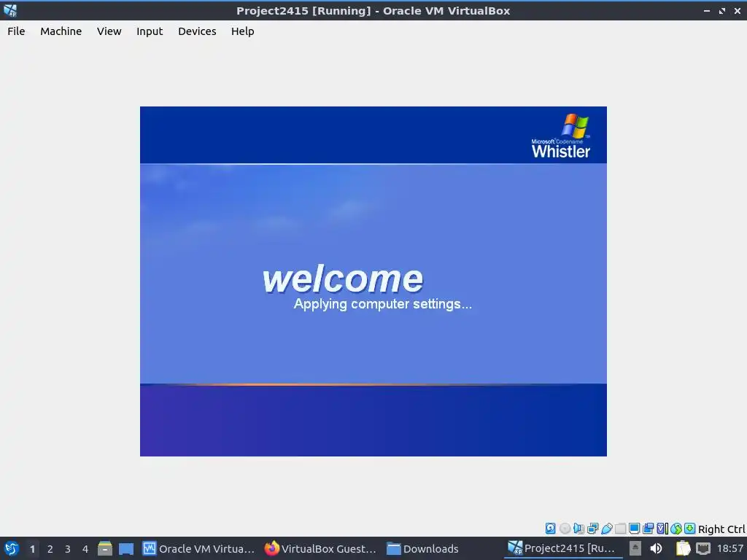Click the audio status indicator icon
The height and width of the screenshot is (560, 747).
pos(578,528)
